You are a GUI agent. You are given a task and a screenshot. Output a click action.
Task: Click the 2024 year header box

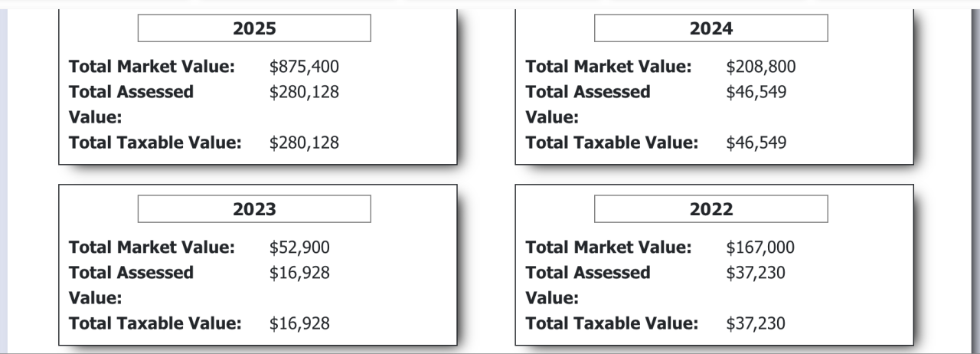click(x=710, y=28)
